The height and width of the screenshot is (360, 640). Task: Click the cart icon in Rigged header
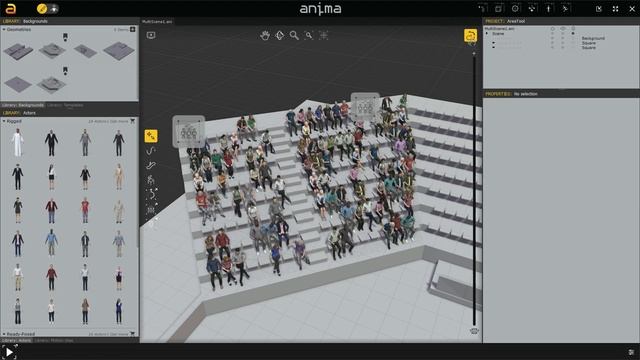pyautogui.click(x=132, y=121)
